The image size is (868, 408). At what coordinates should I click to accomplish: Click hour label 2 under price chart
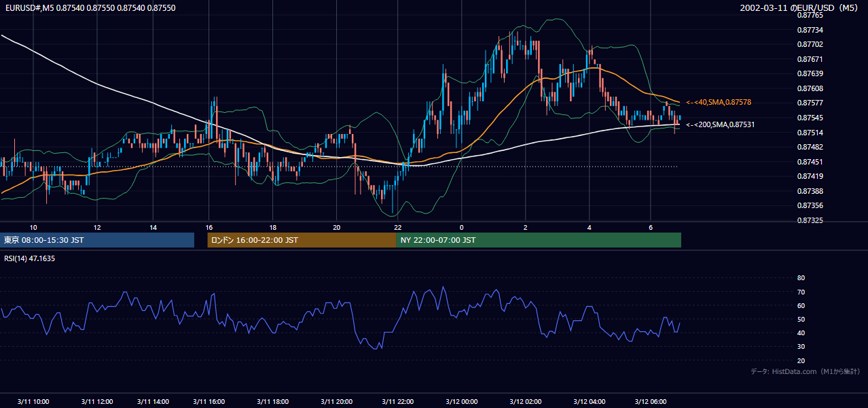point(526,226)
